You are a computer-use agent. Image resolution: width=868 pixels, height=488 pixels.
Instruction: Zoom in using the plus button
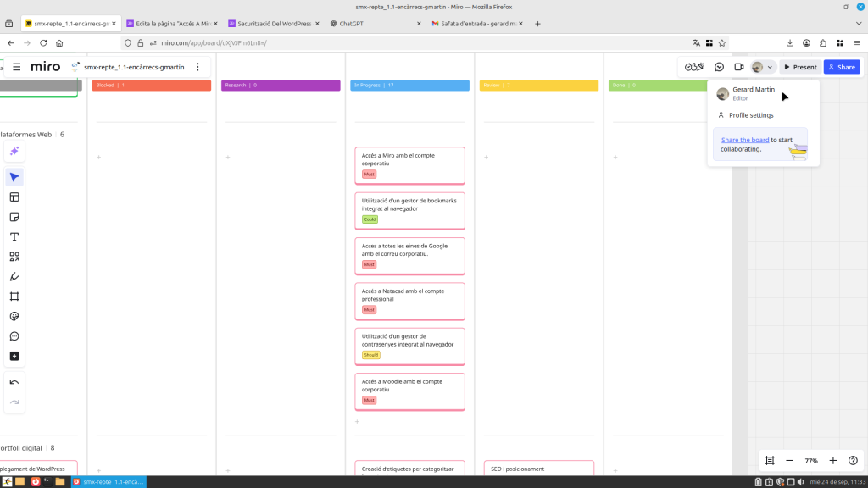(832, 461)
